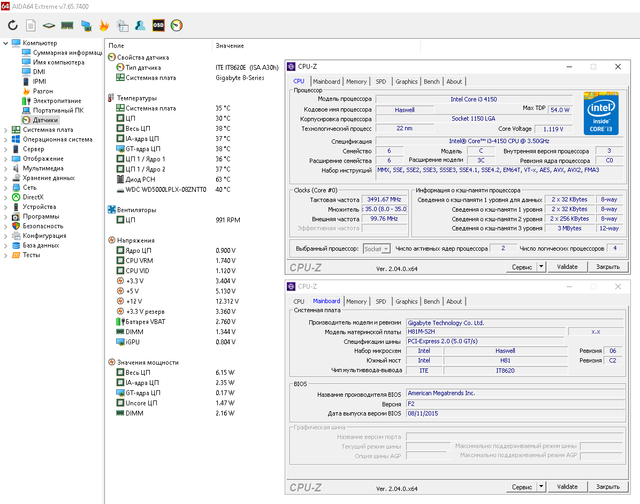The image size is (640, 504).
Task: Click the Intel Core i3 logo
Action: point(601,113)
